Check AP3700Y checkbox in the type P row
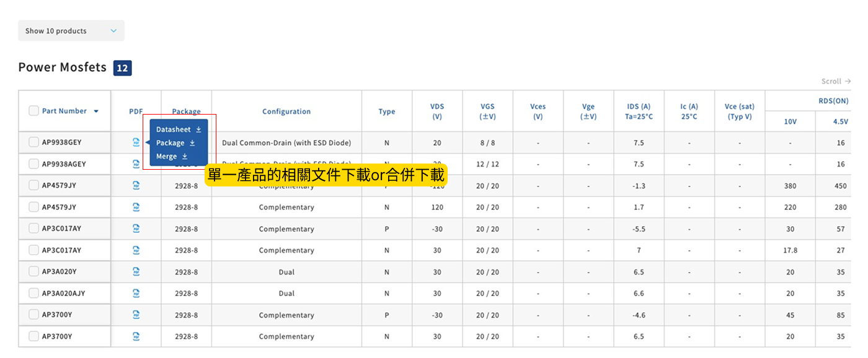 tap(33, 315)
